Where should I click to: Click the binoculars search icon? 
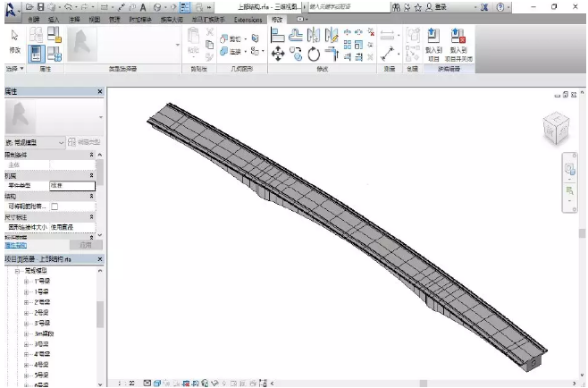point(396,7)
